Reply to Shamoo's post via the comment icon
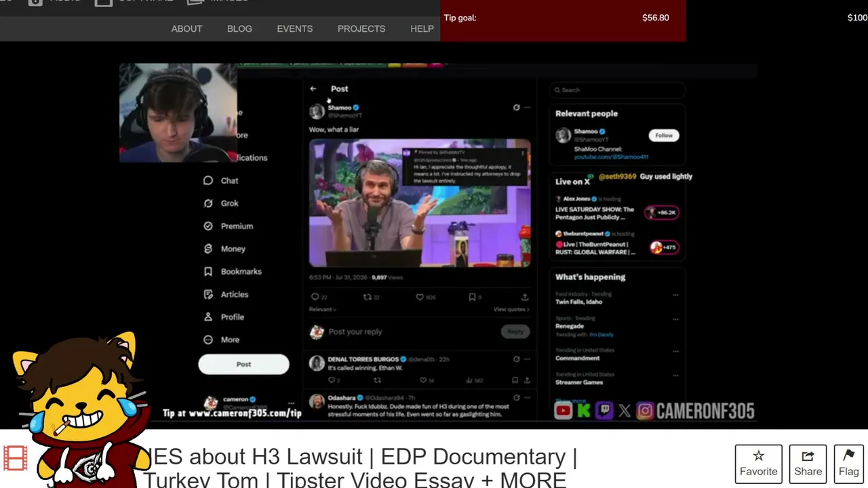The width and height of the screenshot is (868, 488). [315, 297]
